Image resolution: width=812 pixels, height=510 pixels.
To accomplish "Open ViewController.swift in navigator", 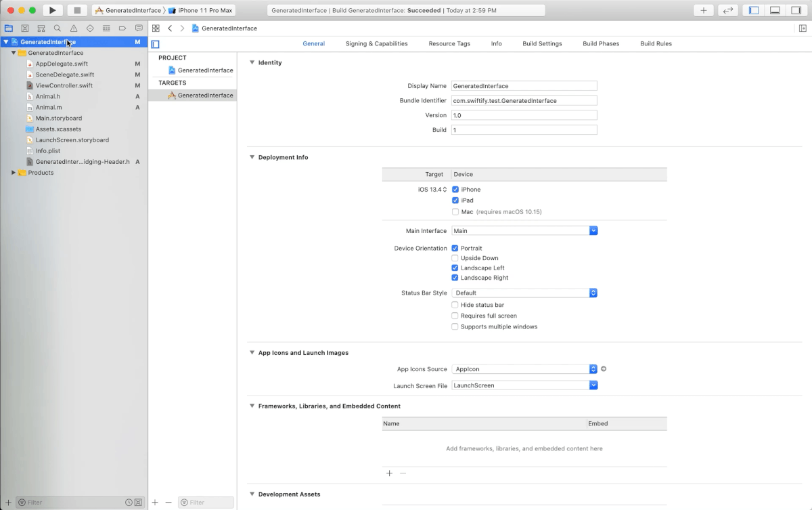I will 64,85.
